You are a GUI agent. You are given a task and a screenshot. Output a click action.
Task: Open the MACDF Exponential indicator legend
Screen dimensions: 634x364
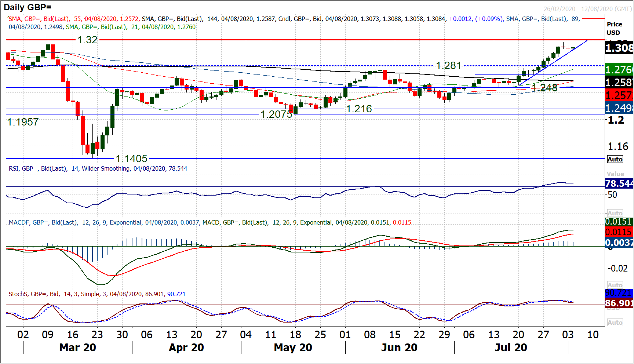tap(210, 222)
